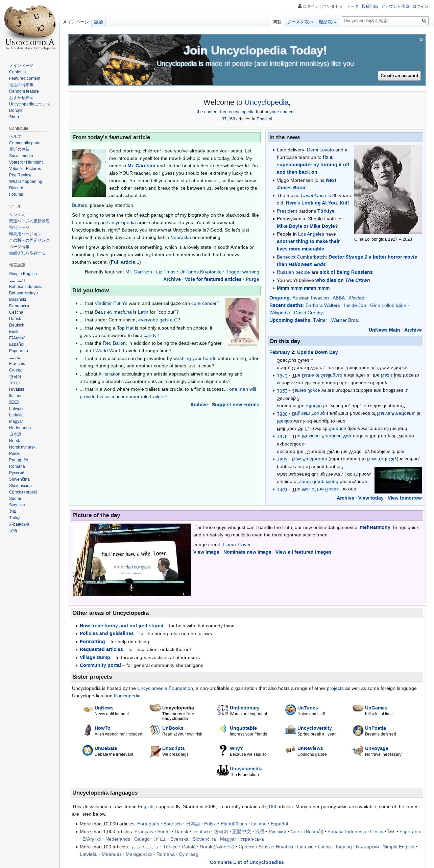Open the featured article portrait thumbnail

coord(89,173)
